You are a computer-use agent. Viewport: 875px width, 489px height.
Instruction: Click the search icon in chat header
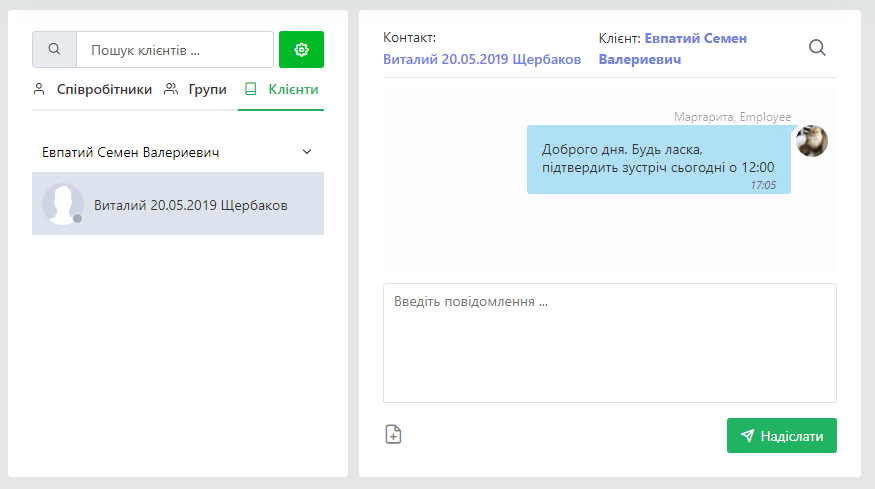pos(817,48)
